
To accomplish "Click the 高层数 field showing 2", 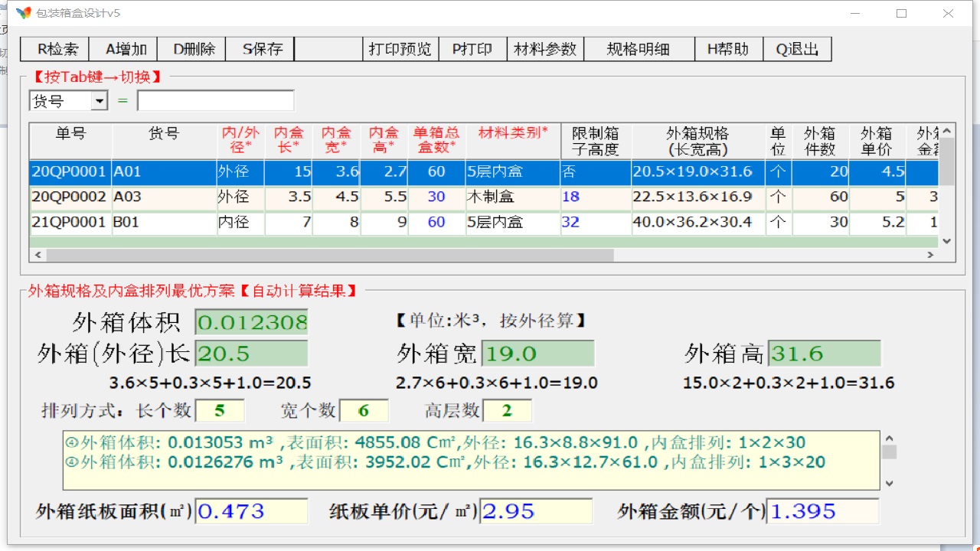I will [507, 411].
